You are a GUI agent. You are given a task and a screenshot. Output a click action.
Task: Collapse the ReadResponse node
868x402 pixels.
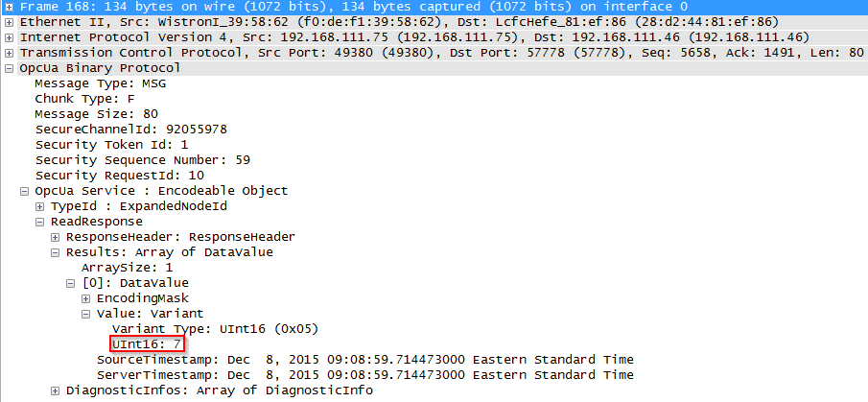click(39, 222)
